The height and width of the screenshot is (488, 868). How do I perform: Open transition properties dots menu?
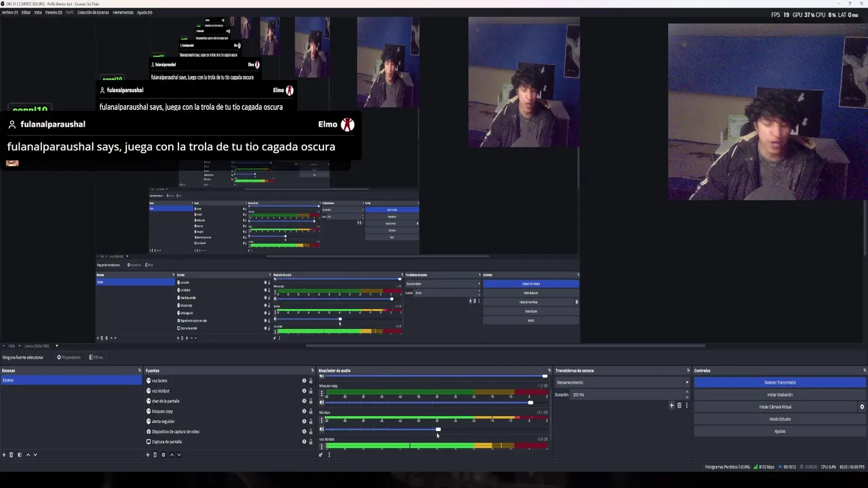(x=686, y=405)
